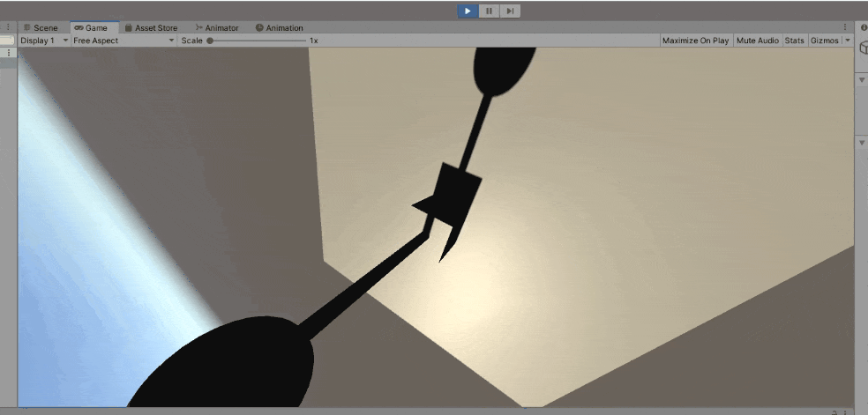Open the Display 1 dropdown
Image resolution: width=868 pixels, height=415 pixels.
coord(44,41)
